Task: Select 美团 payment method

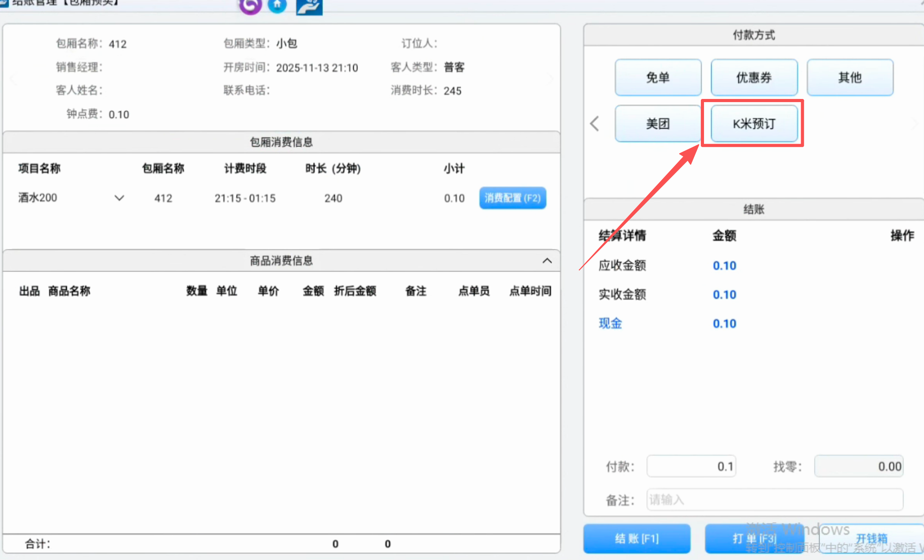Action: 658,123
